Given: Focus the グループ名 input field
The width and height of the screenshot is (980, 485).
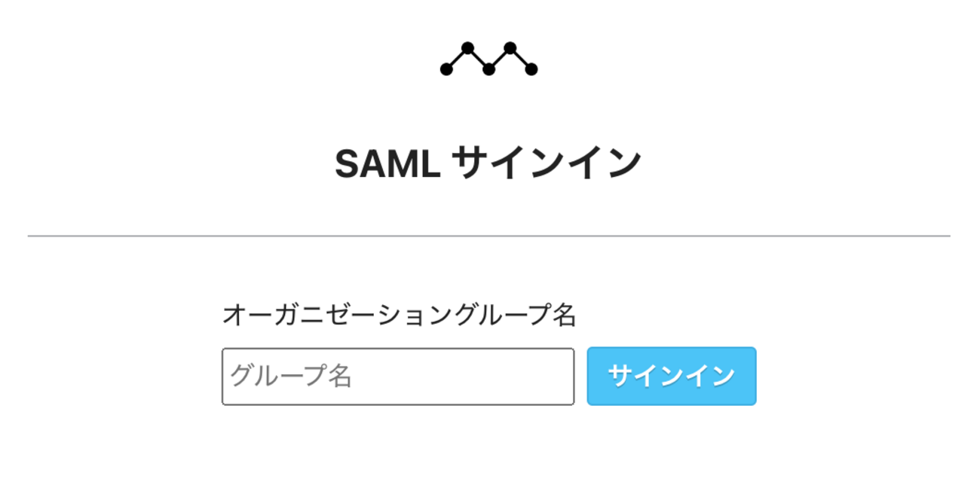Looking at the screenshot, I should click(397, 376).
